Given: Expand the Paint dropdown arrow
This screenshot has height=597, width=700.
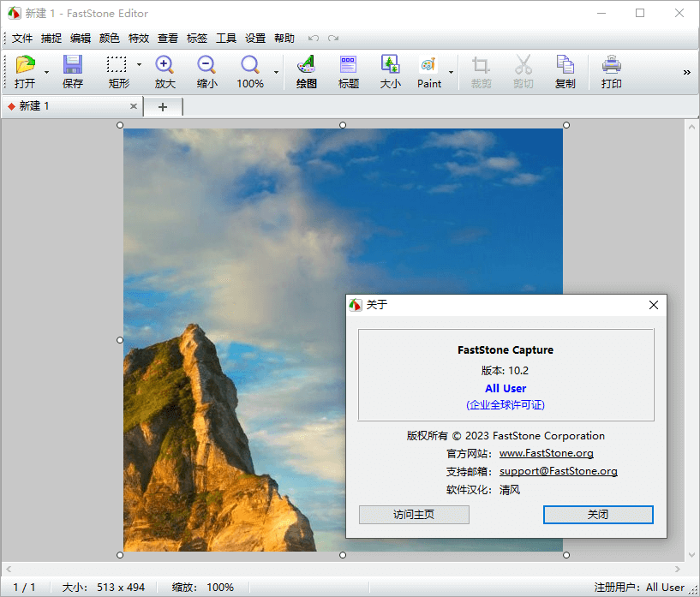Looking at the screenshot, I should [x=451, y=73].
